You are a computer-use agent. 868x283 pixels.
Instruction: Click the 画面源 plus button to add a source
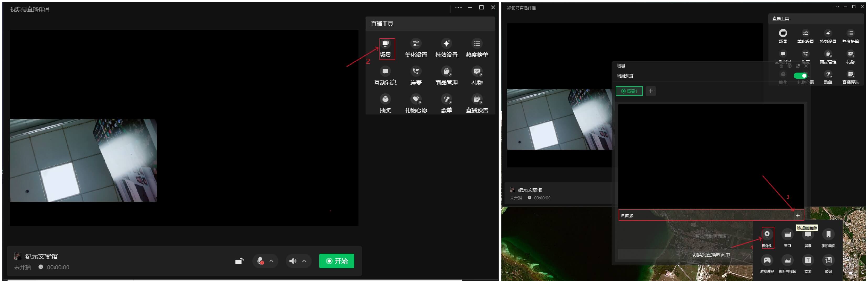pyautogui.click(x=797, y=216)
